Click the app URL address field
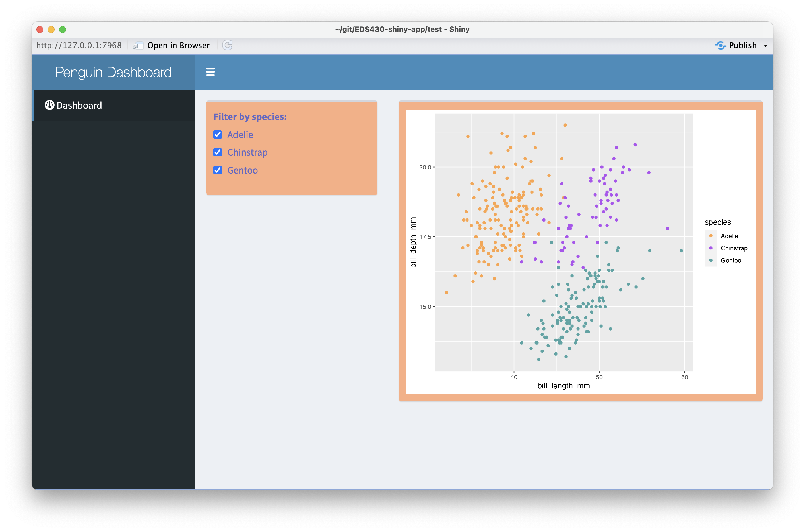This screenshot has width=805, height=532. point(79,45)
